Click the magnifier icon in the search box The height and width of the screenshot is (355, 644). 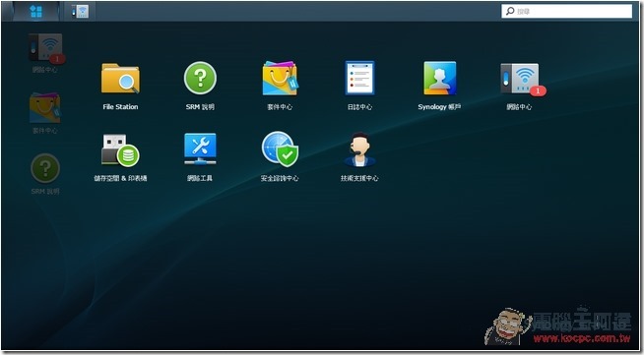tap(510, 11)
